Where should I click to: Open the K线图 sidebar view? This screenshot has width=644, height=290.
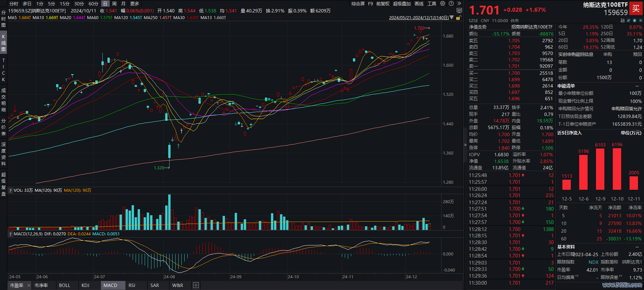3,43
